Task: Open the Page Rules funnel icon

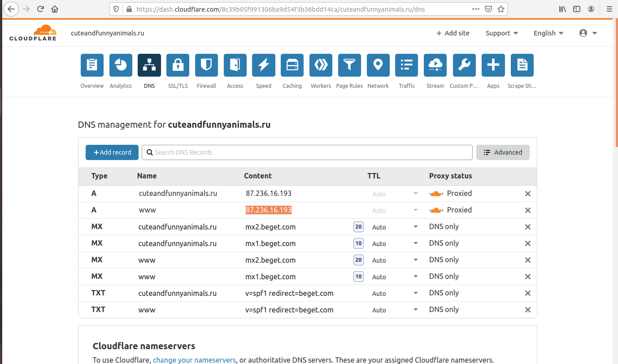Action: (349, 65)
